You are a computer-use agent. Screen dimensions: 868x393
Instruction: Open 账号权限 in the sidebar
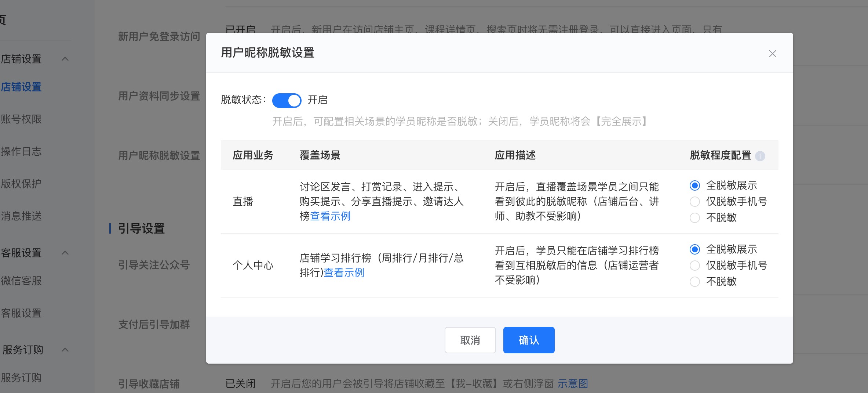(x=21, y=119)
